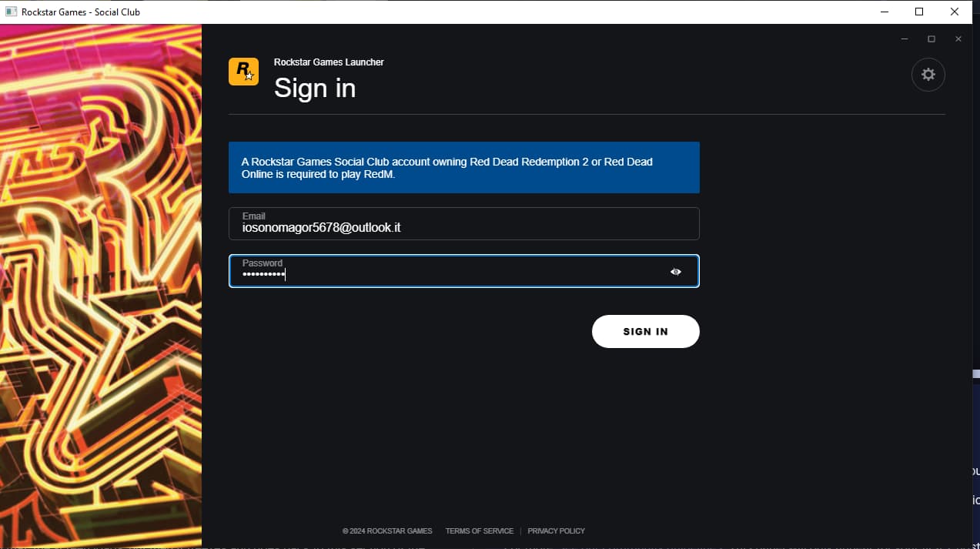The height and width of the screenshot is (549, 980).
Task: Close the Rockstar Games Social Club window
Action: pos(955,12)
